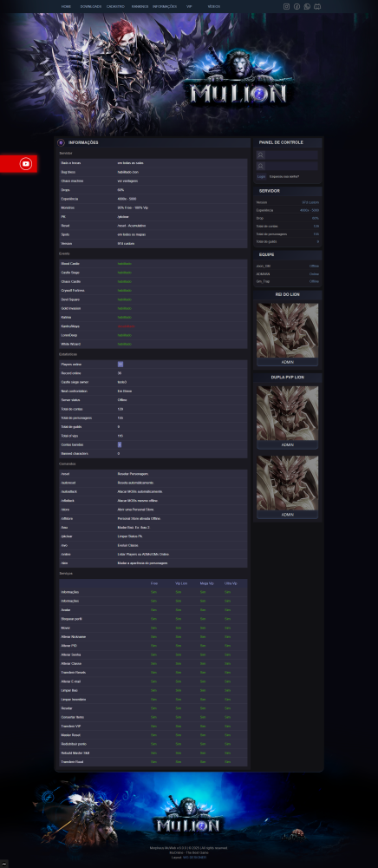The height and width of the screenshot is (868, 378).
Task: Click the /reset command row
Action: click(x=153, y=474)
